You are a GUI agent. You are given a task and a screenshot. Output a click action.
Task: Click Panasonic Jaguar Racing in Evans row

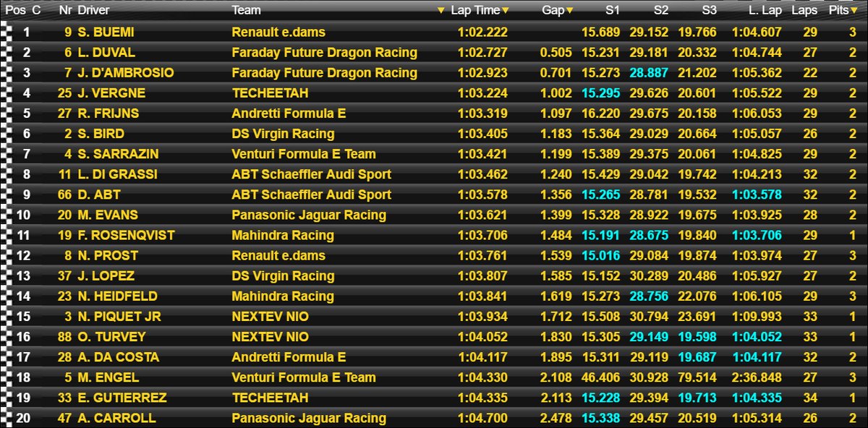[x=309, y=215]
